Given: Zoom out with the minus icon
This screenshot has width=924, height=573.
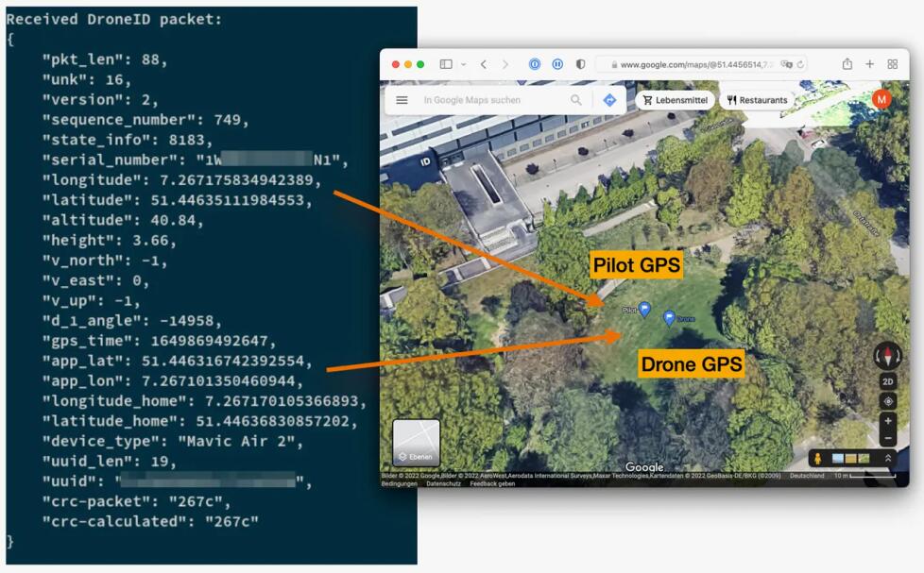Looking at the screenshot, I should pyautogui.click(x=888, y=438).
